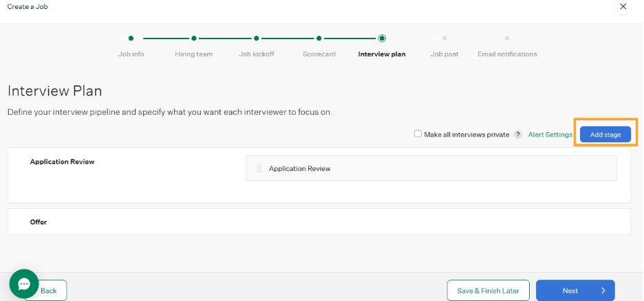The width and height of the screenshot is (644, 301).
Task: Proceed with the Next button
Action: tap(575, 291)
